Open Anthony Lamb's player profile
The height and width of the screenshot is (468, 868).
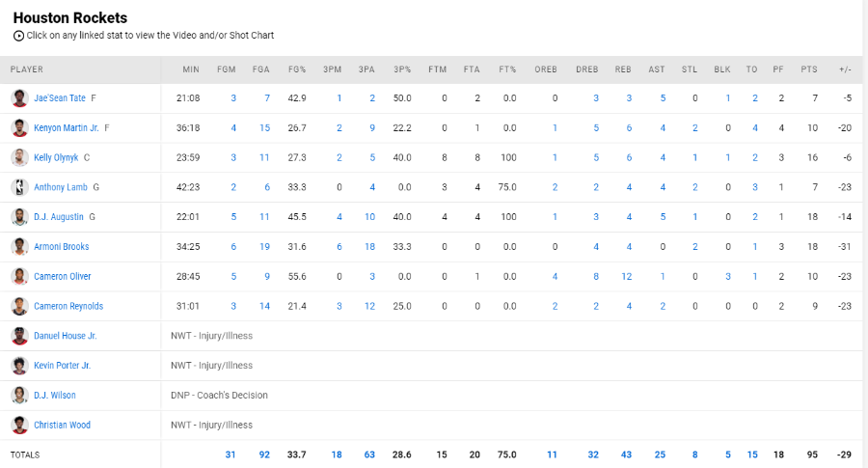tap(61, 187)
